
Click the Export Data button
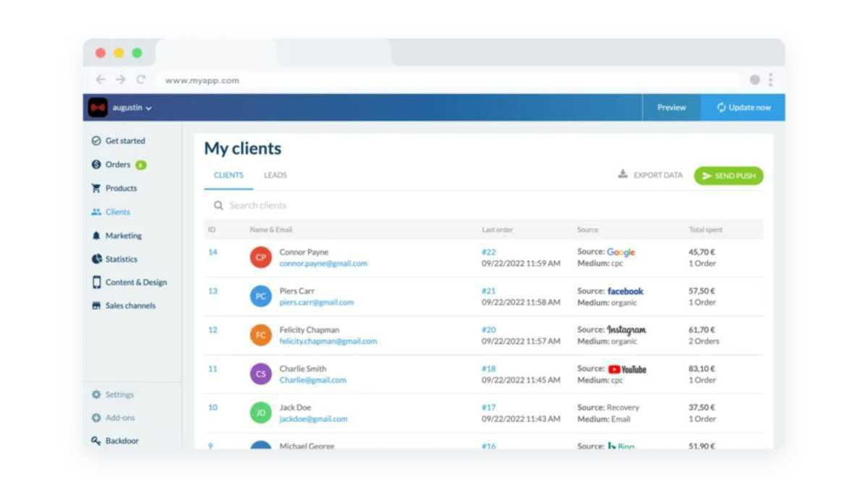click(650, 175)
